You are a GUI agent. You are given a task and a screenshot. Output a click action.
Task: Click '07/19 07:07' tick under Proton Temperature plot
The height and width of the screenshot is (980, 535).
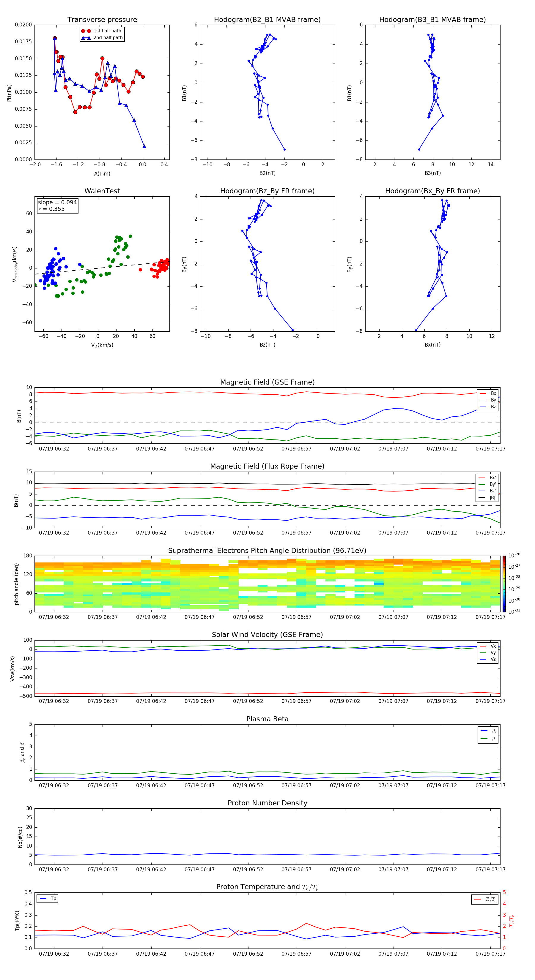pyautogui.click(x=393, y=954)
